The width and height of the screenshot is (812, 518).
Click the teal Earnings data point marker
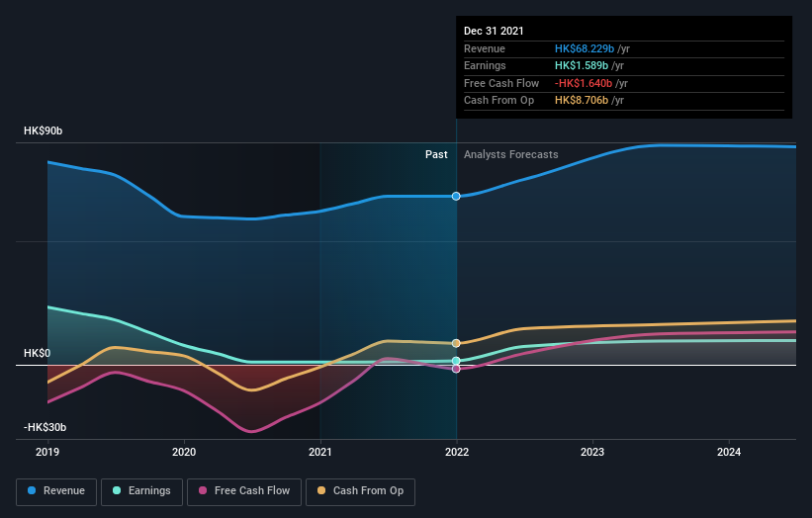click(x=456, y=361)
